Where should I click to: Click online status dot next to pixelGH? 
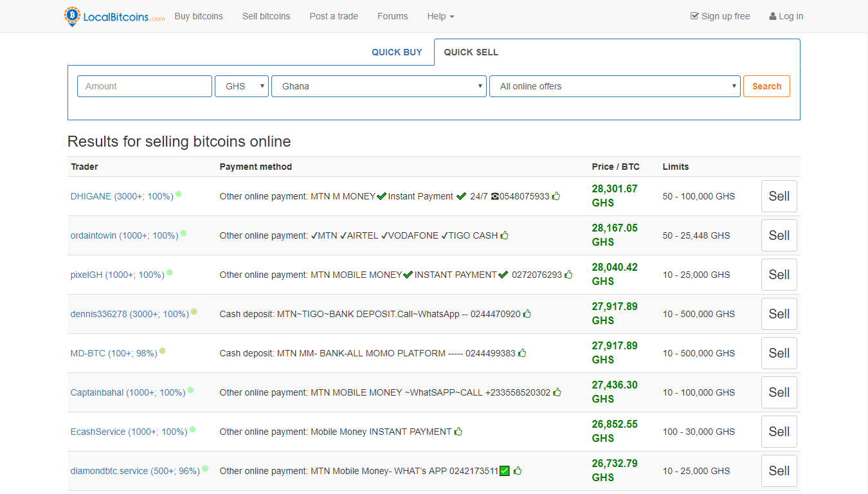coord(170,272)
